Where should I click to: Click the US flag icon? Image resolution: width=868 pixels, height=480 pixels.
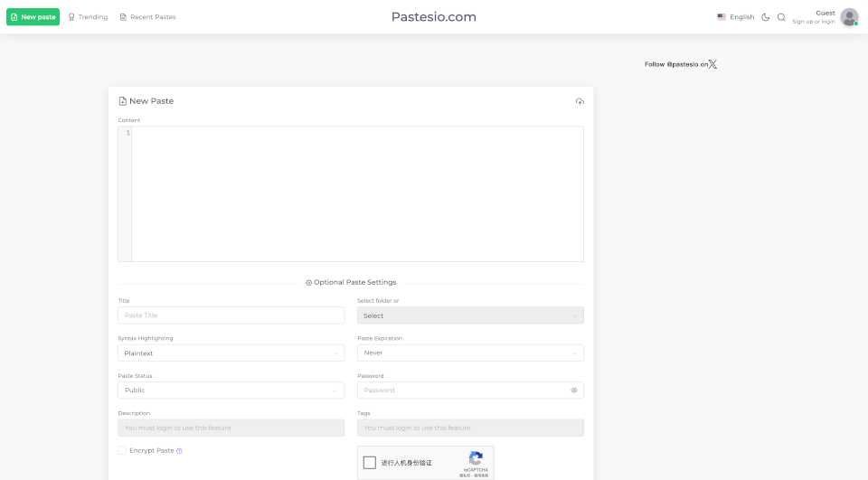(722, 17)
